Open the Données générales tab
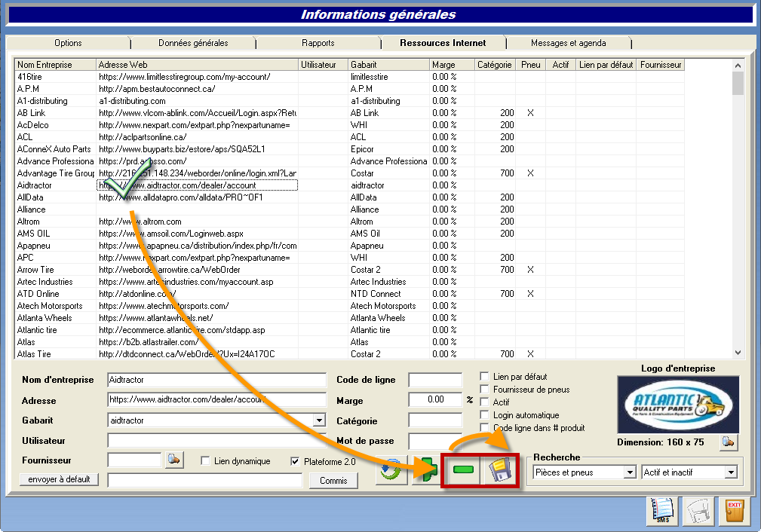This screenshot has width=761, height=532. click(193, 43)
